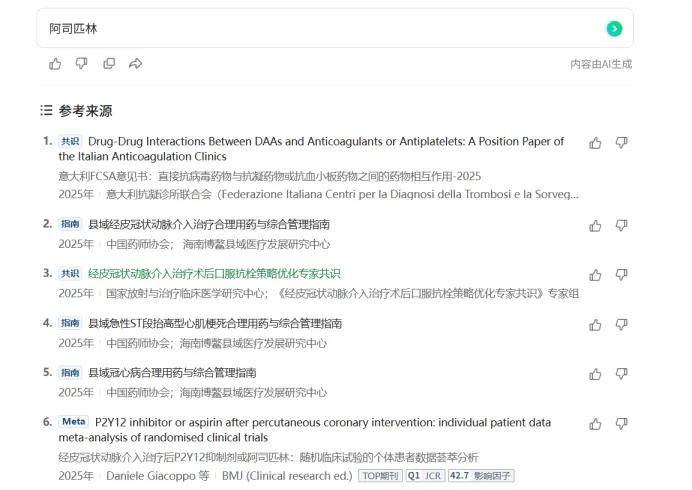Copy the AI answer content

tap(109, 64)
